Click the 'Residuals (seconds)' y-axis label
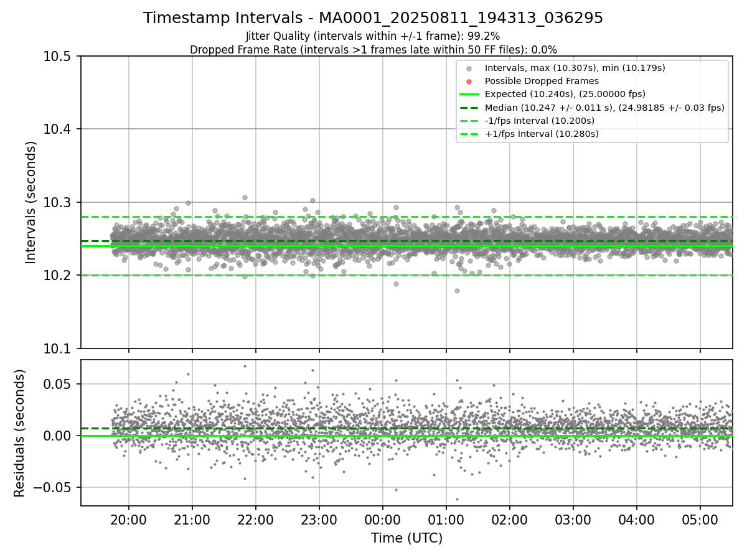 coord(19,433)
